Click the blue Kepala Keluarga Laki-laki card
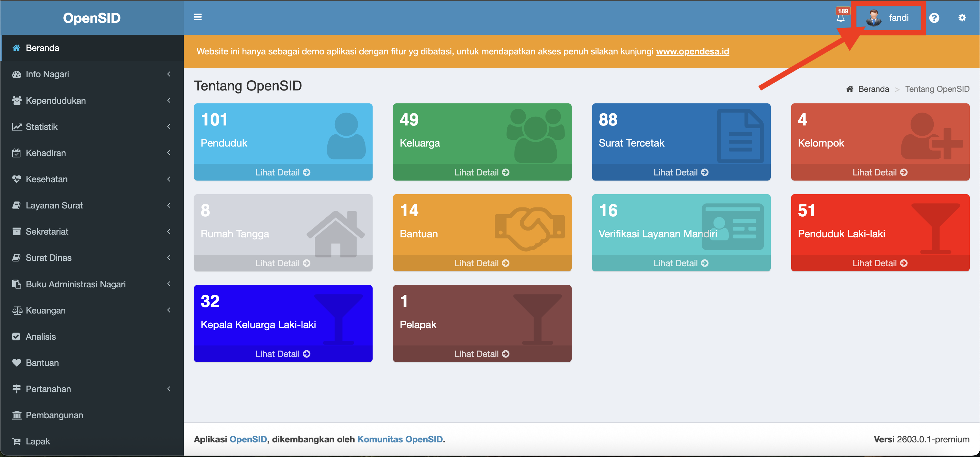 pyautogui.click(x=283, y=316)
